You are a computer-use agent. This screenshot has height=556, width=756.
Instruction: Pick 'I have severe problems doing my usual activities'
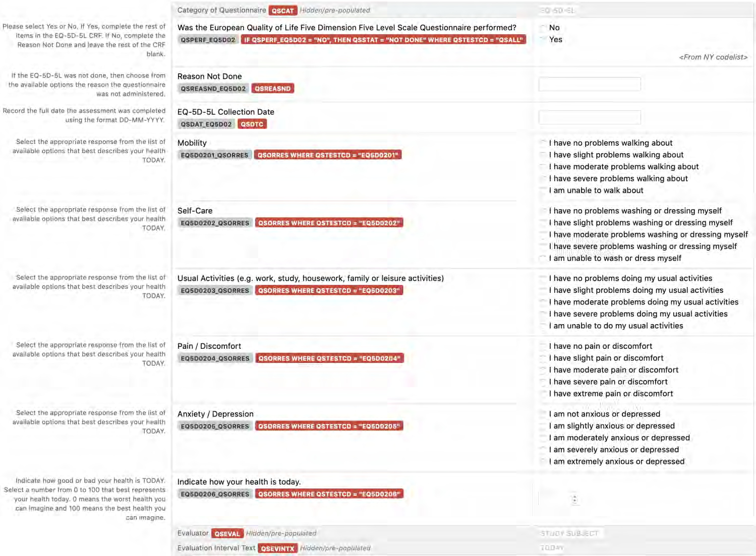[543, 314]
